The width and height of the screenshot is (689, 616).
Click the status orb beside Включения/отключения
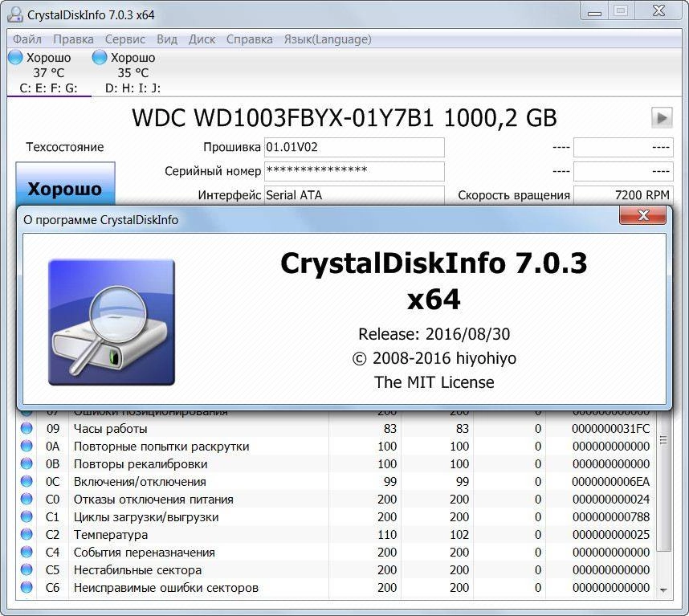(x=26, y=482)
